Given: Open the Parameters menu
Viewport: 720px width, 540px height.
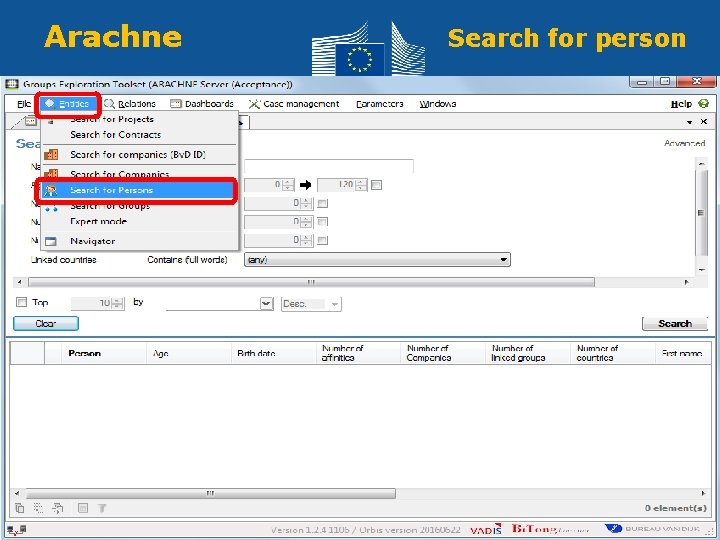Looking at the screenshot, I should click(x=380, y=104).
